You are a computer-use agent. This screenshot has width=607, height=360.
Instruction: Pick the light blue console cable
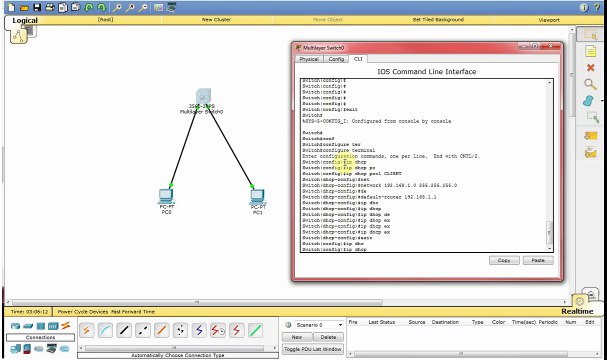click(x=105, y=330)
